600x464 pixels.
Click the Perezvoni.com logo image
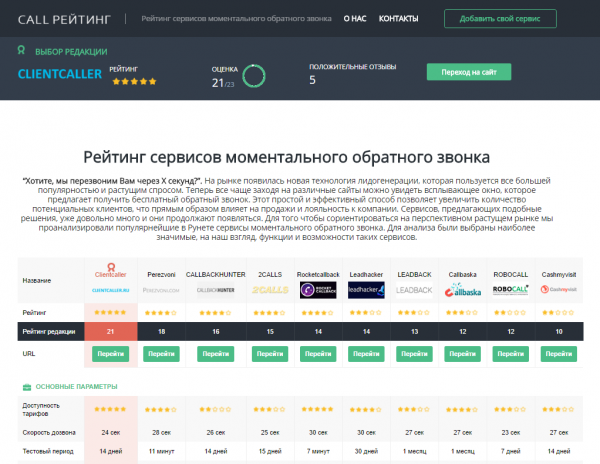[161, 290]
